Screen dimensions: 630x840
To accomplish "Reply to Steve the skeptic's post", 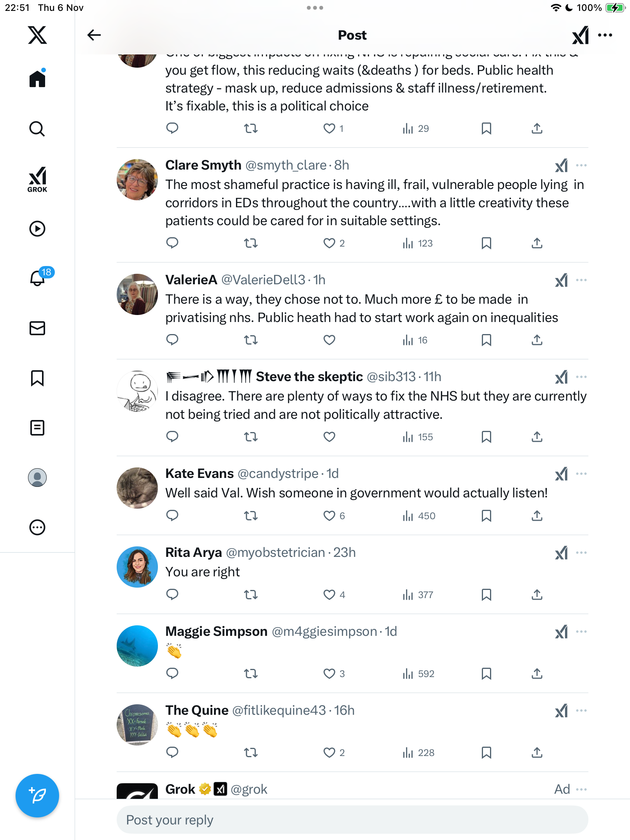I will coord(172,437).
